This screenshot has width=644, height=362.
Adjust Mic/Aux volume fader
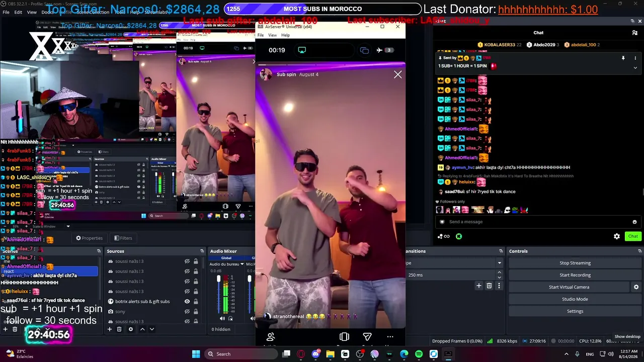(250, 279)
